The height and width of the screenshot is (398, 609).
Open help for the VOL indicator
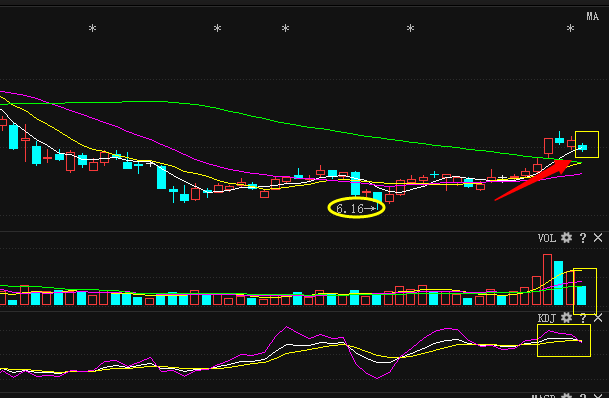(583, 238)
